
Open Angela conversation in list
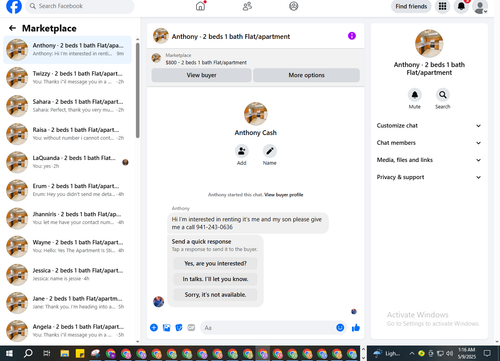click(67, 331)
